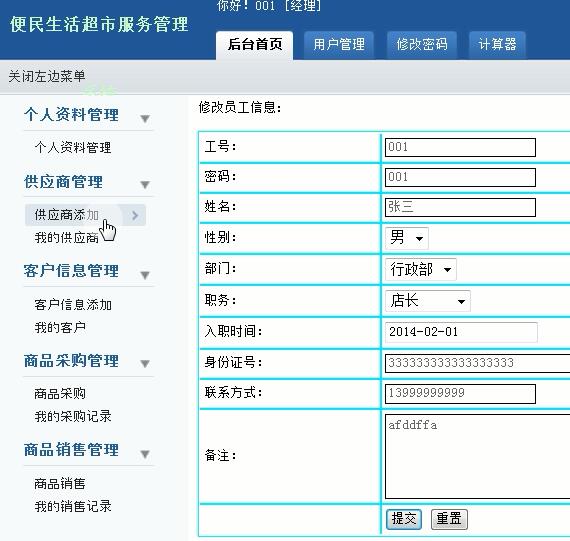This screenshot has width=570, height=541.
Task: Collapse the 商品销售管理 section arrow
Action: 145,454
